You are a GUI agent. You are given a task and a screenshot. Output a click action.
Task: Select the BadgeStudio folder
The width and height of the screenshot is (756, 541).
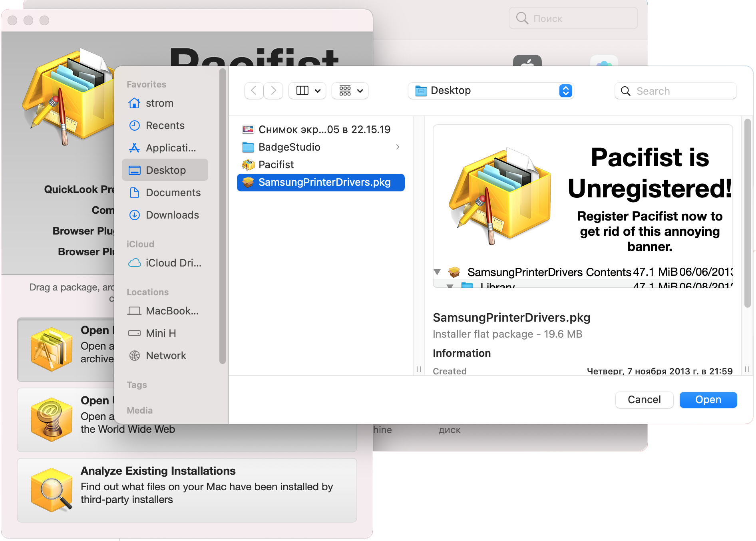click(321, 147)
